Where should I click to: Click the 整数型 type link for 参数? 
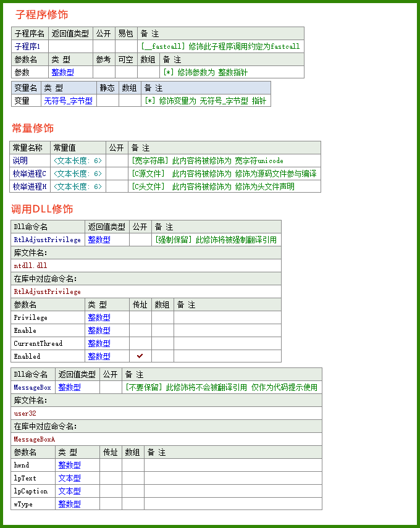(62, 72)
